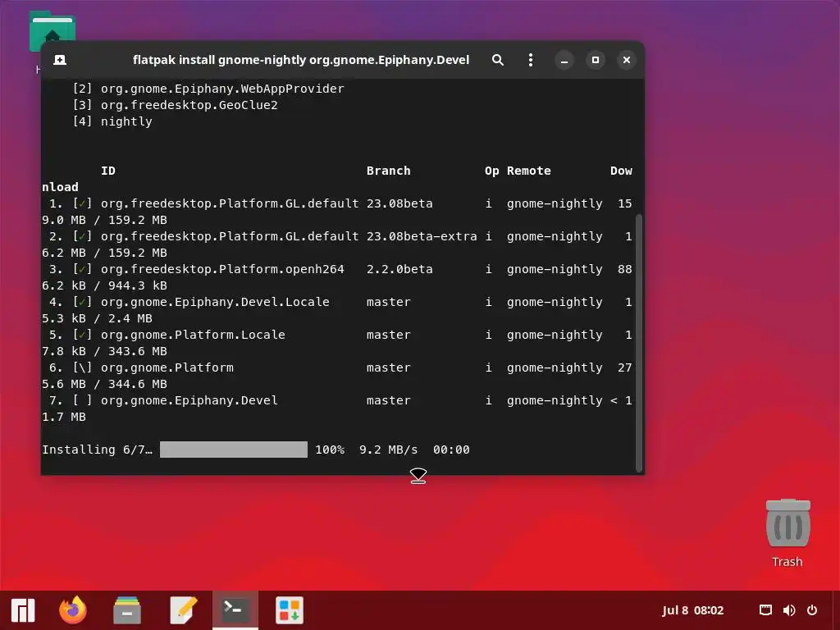Viewport: 840px width, 630px height.
Task: Close the terminal window
Action: coord(626,60)
